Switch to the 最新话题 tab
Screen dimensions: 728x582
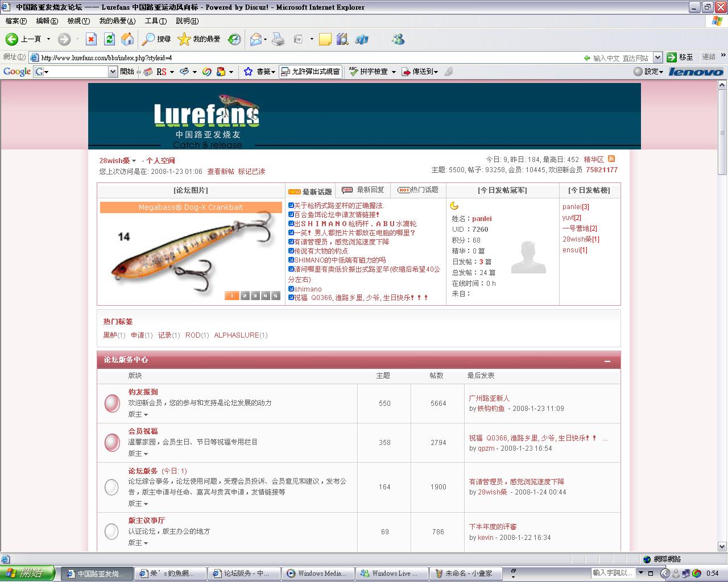pyautogui.click(x=310, y=192)
